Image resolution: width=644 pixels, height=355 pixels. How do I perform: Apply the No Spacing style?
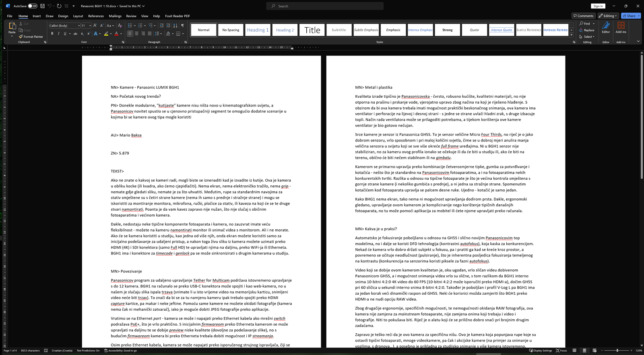pyautogui.click(x=231, y=30)
